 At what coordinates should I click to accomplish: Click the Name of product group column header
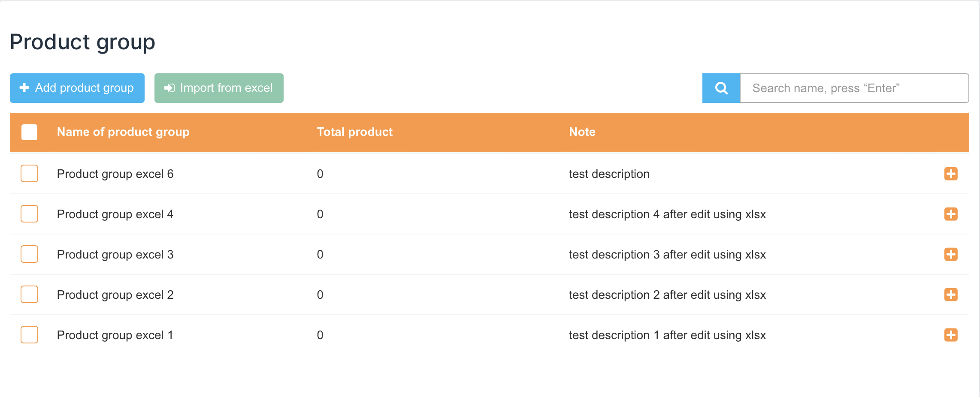point(123,132)
